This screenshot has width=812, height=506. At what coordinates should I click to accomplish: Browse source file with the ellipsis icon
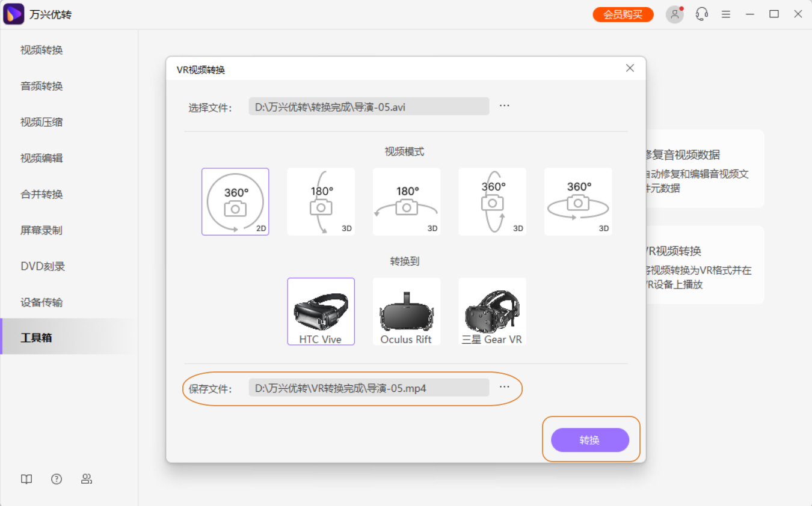click(x=504, y=106)
